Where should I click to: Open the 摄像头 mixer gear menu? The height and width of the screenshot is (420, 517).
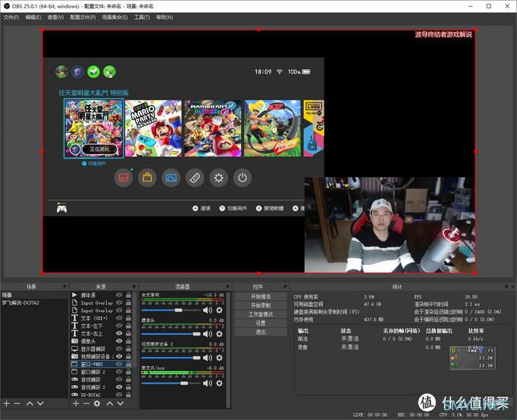pos(219,334)
